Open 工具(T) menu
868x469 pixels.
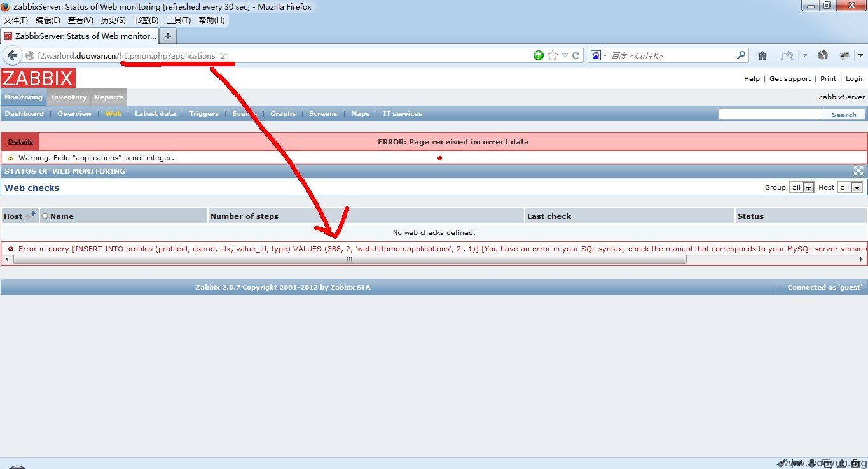click(x=179, y=20)
